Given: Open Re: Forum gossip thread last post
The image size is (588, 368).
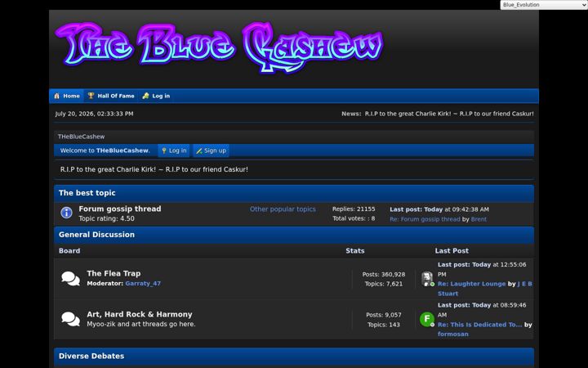Looking at the screenshot, I should [x=425, y=219].
